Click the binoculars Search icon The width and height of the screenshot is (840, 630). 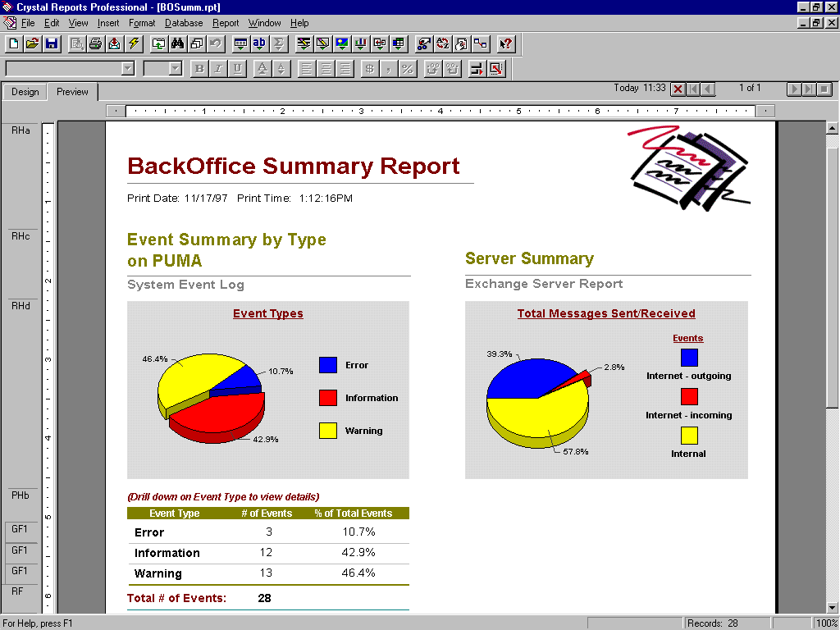(177, 44)
